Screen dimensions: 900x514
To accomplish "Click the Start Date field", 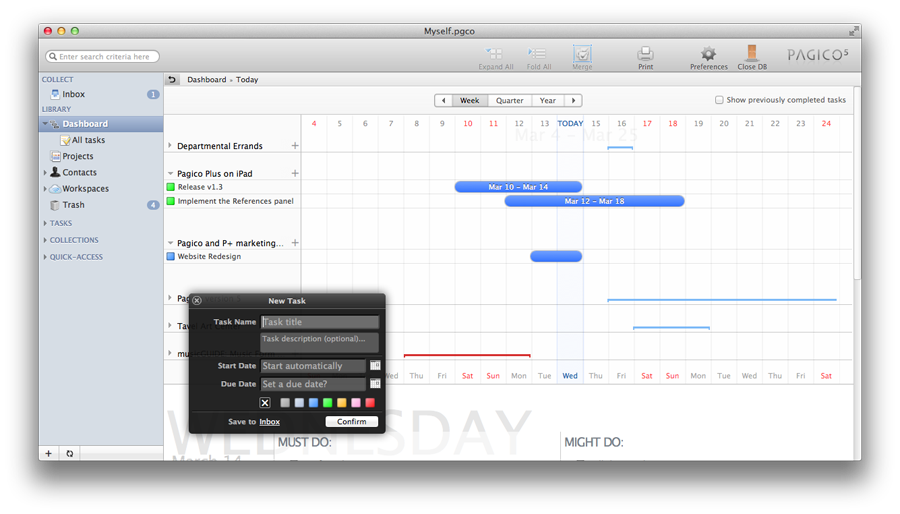I will coord(313,365).
